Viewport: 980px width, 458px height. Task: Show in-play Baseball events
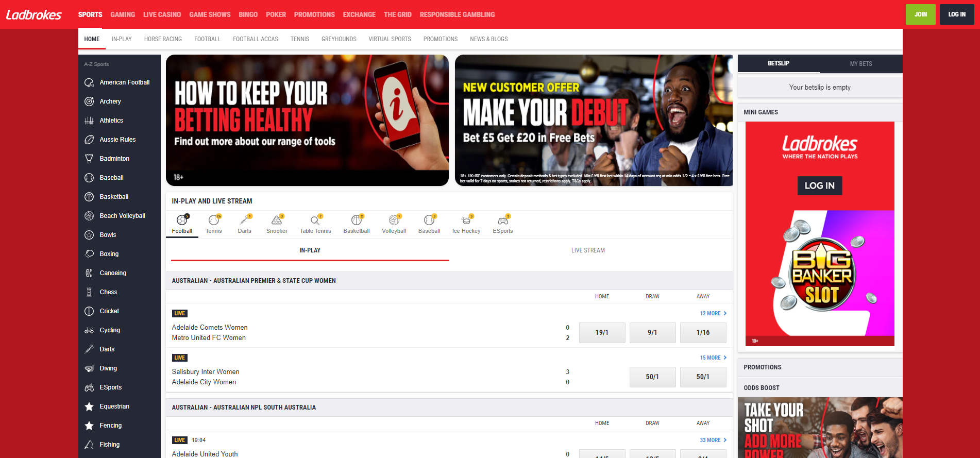tap(429, 224)
